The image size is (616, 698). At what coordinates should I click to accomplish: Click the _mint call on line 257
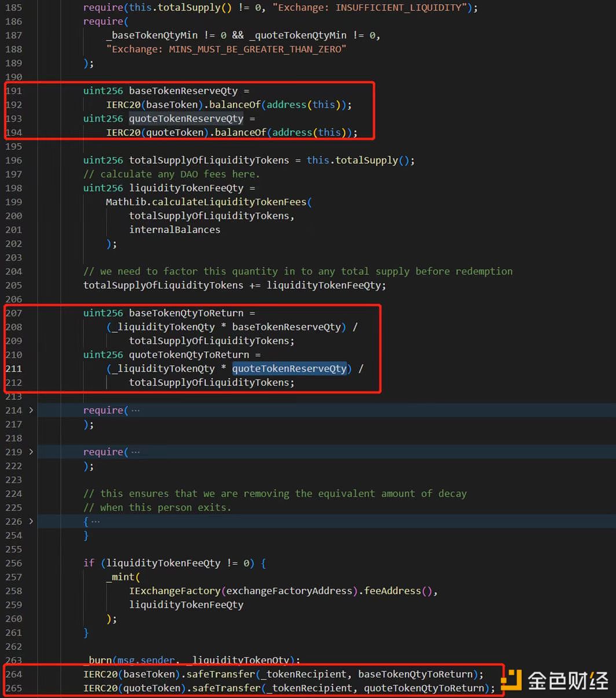tap(120, 577)
